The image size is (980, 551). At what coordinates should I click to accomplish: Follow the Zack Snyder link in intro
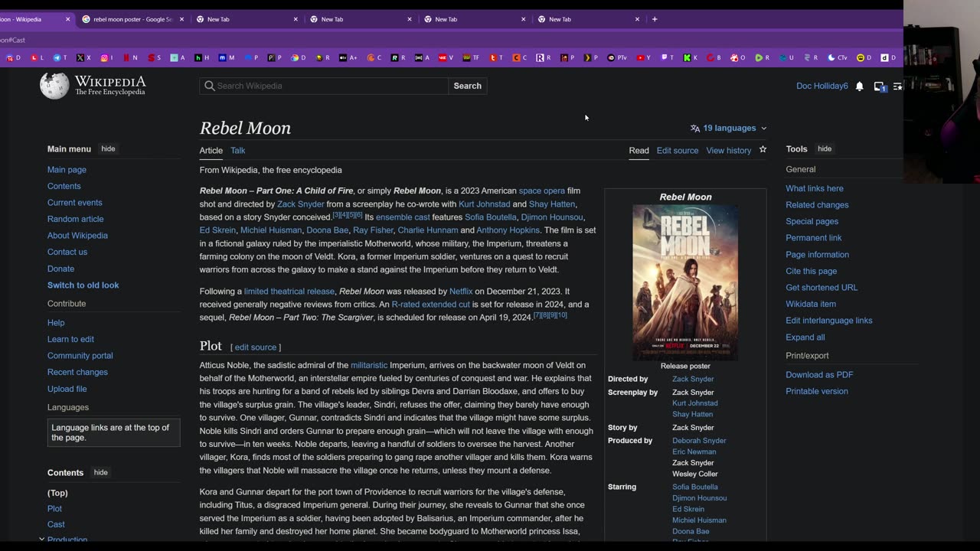301,204
